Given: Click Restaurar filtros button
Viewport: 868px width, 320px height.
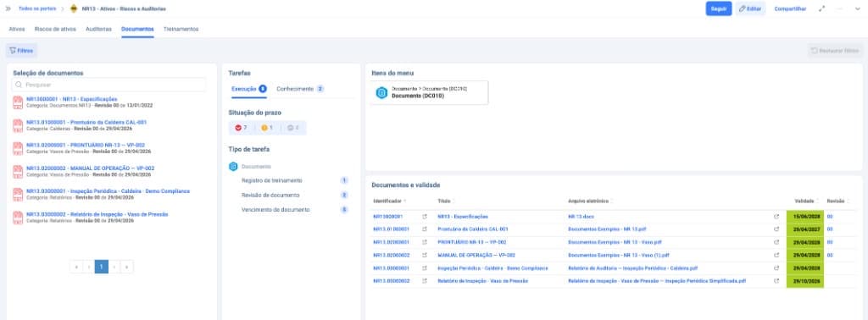Looking at the screenshot, I should click(835, 50).
